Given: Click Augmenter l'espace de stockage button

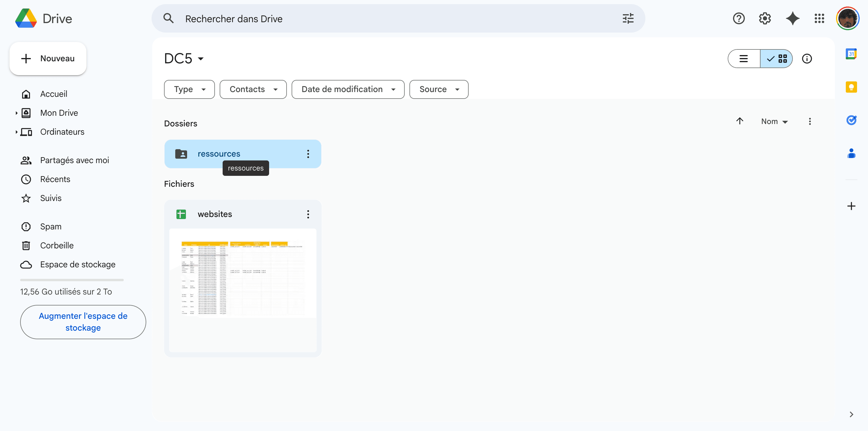Looking at the screenshot, I should [83, 322].
